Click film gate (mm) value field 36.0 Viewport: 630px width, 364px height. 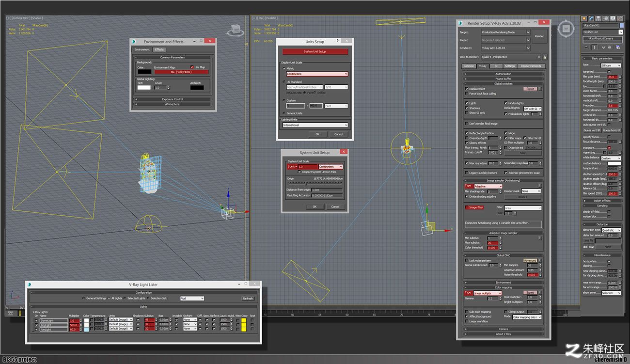pos(613,77)
